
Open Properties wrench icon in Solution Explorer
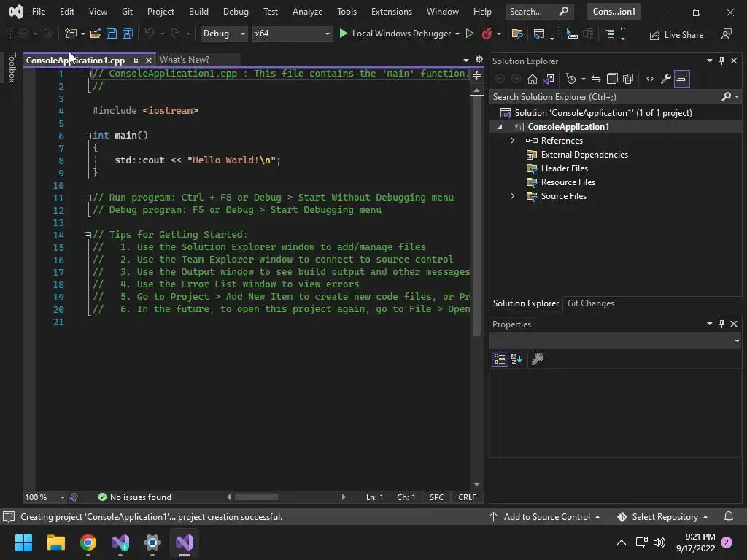click(x=666, y=79)
